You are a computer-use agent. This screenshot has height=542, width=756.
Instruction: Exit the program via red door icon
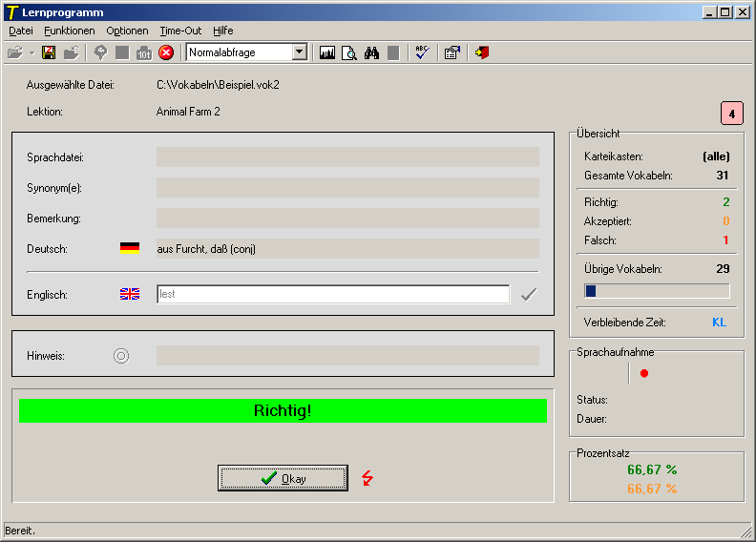tap(482, 52)
